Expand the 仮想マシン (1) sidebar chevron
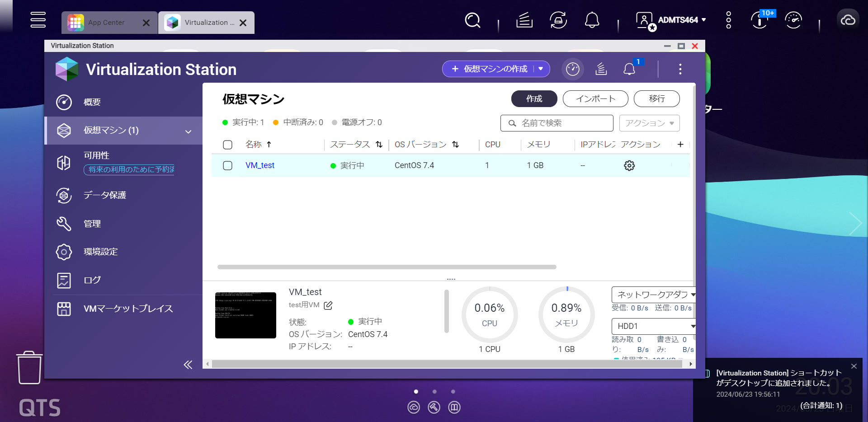 188,131
